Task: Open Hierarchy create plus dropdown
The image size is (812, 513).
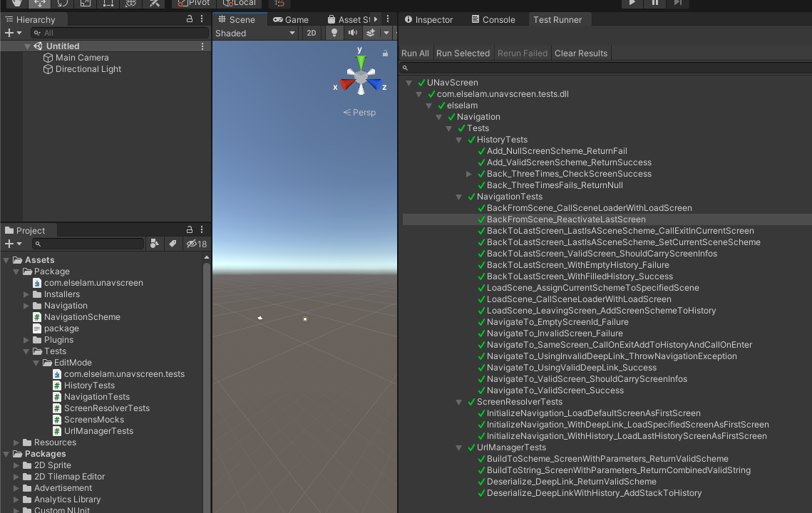Action: tap(13, 33)
